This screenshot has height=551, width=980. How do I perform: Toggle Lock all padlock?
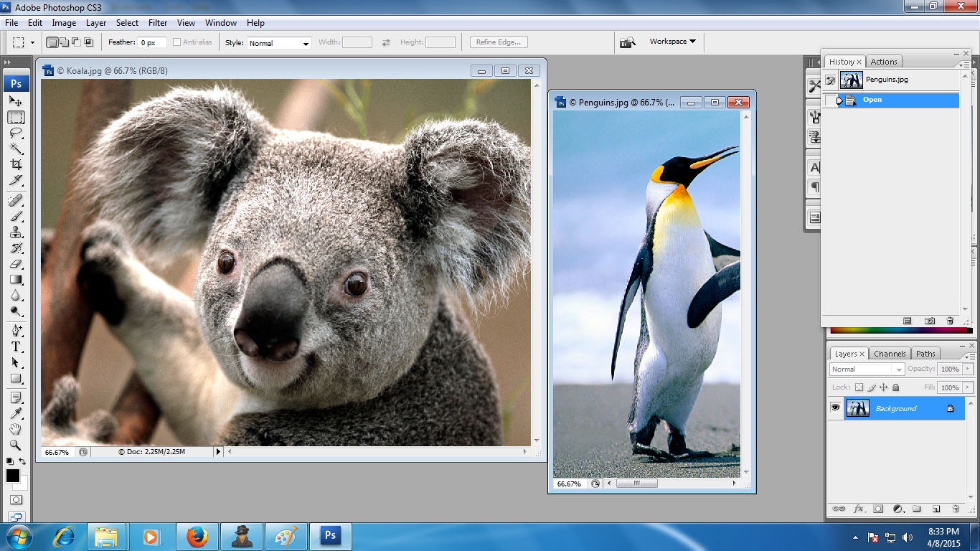(x=895, y=387)
